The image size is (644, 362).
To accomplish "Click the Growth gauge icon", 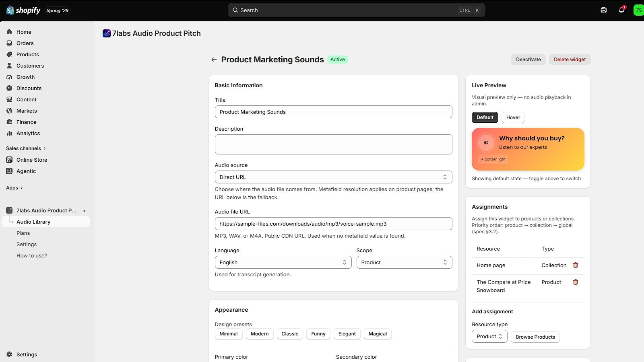I will pos(9,77).
